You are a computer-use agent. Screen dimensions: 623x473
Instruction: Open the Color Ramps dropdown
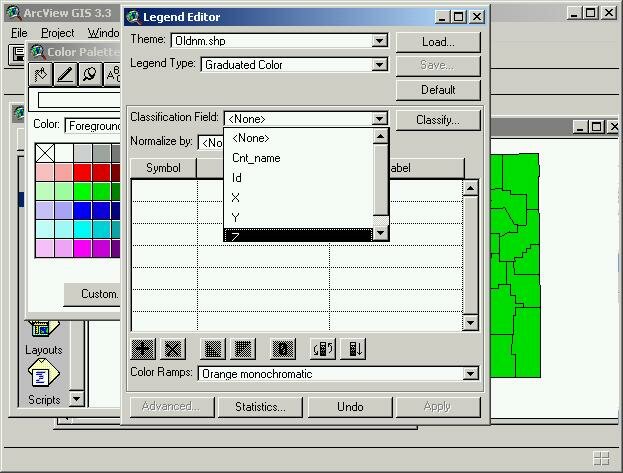click(470, 374)
